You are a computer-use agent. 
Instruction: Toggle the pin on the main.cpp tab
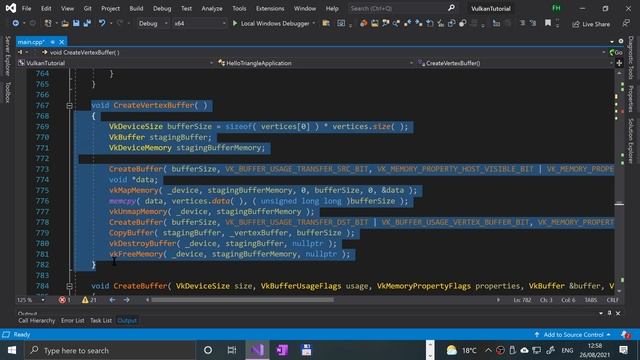53,42
